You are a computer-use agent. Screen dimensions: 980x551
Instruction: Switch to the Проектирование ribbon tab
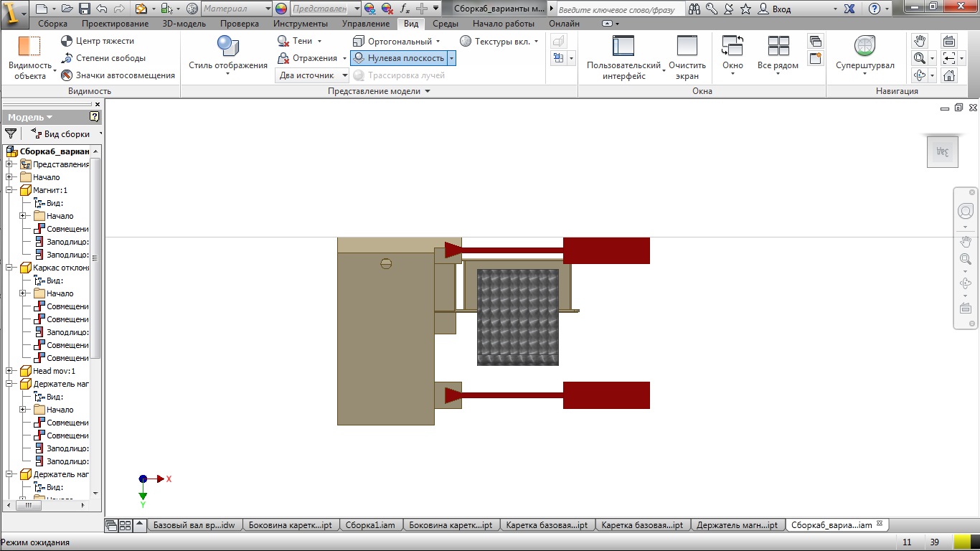point(115,24)
